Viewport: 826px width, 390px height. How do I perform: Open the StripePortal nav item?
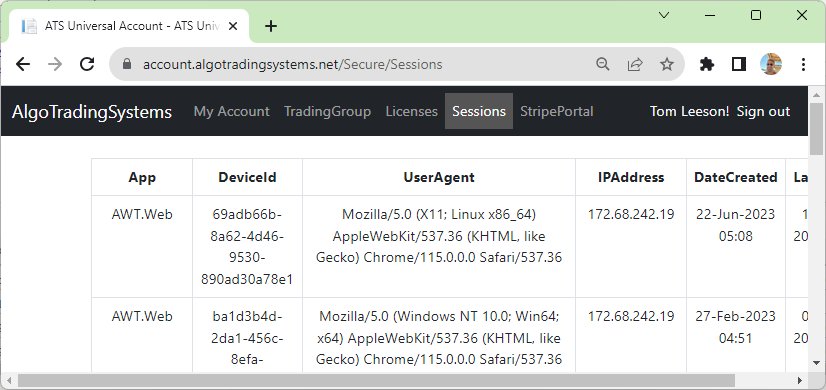click(x=557, y=111)
